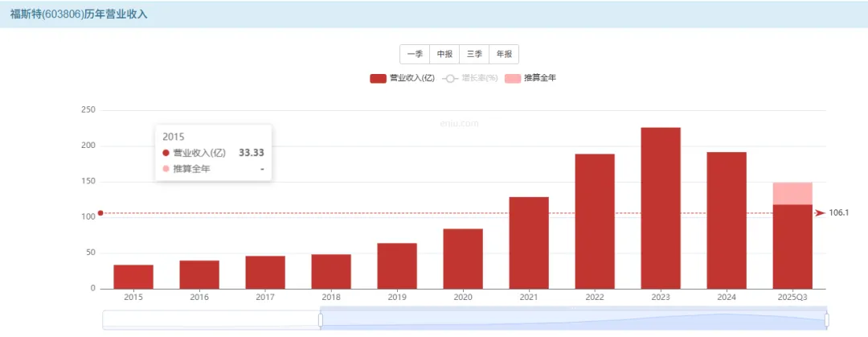This screenshot has height=337, width=868.
Task: Click the selected range of data zoom slider
Action: 574,320
